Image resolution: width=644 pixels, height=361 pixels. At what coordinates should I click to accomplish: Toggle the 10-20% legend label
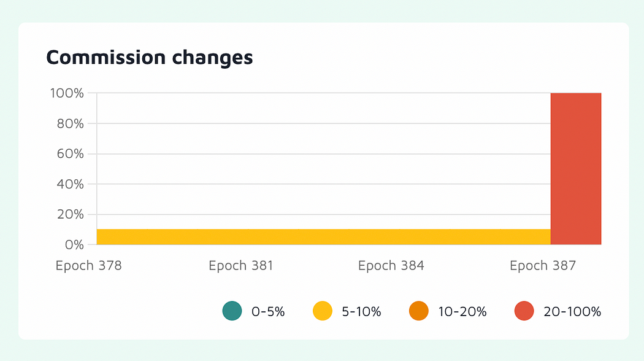[x=462, y=312]
